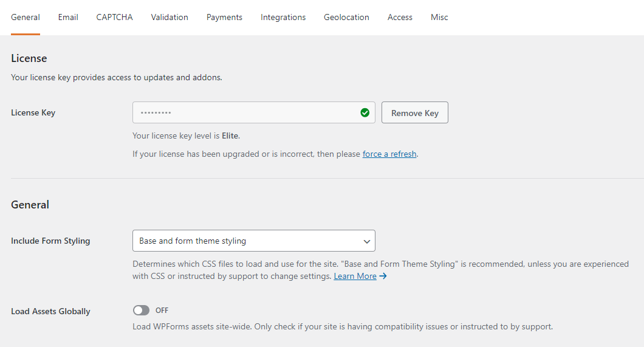Click the Load Assets Globally label
The width and height of the screenshot is (644, 347).
point(50,311)
